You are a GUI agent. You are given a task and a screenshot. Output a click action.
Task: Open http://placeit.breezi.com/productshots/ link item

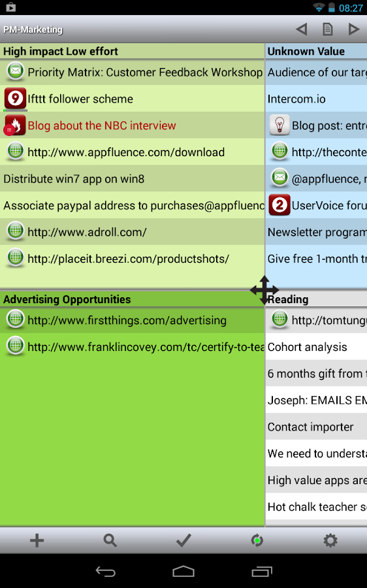[133, 258]
